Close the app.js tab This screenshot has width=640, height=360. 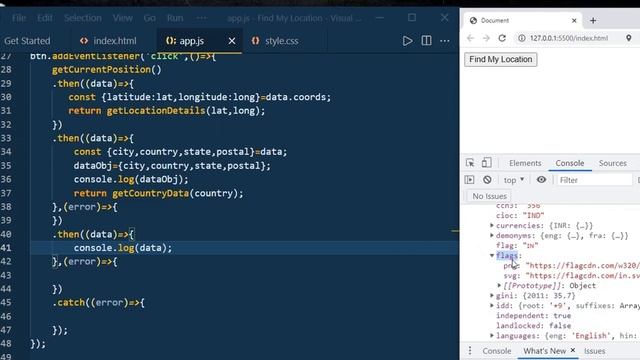click(232, 41)
